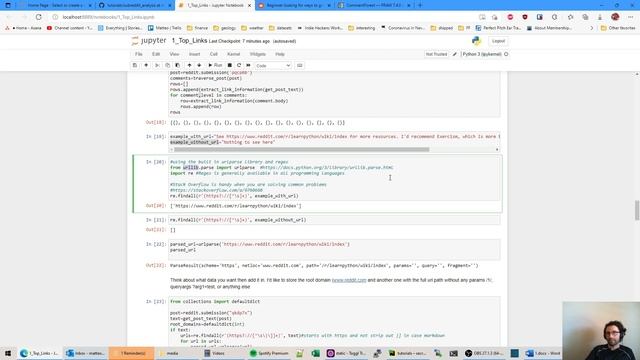
Task: Open browser collections icon
Action: 585,17
